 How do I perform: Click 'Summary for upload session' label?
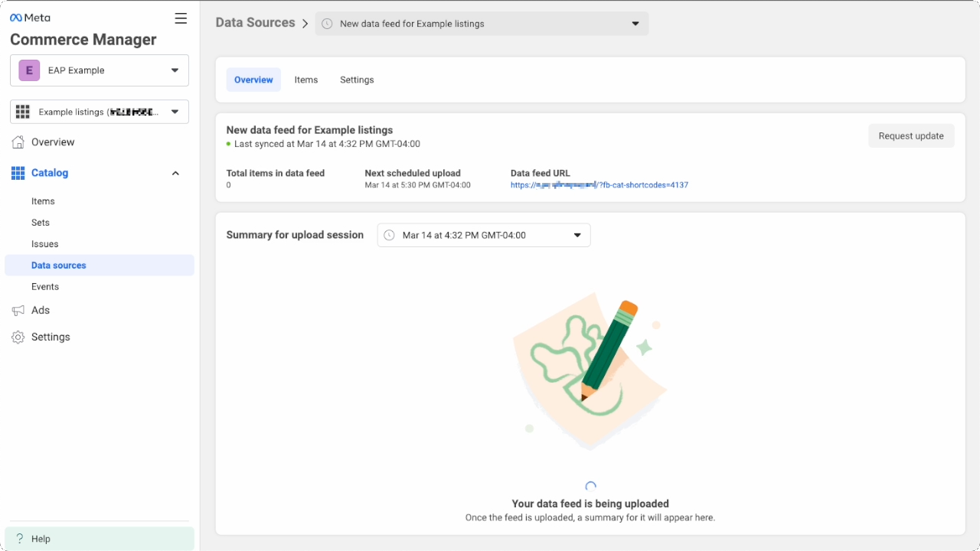(x=295, y=235)
